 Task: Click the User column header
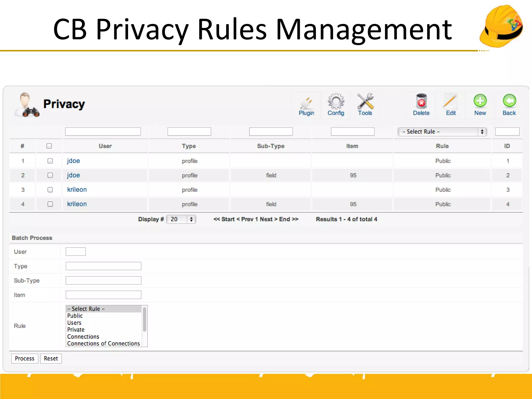coord(105,146)
